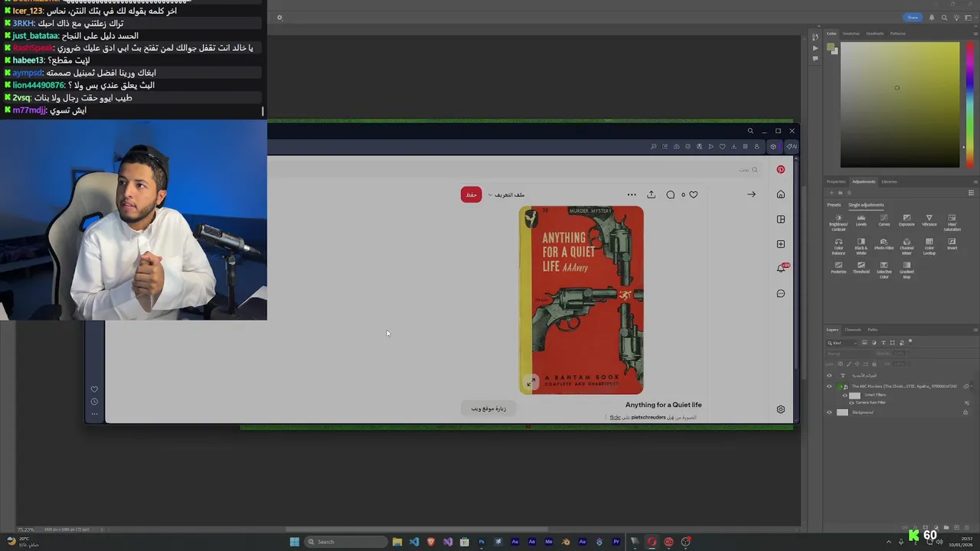This screenshot has height=551, width=980.
Task: Hide the Arabic text layer visibility eye
Action: point(829,376)
